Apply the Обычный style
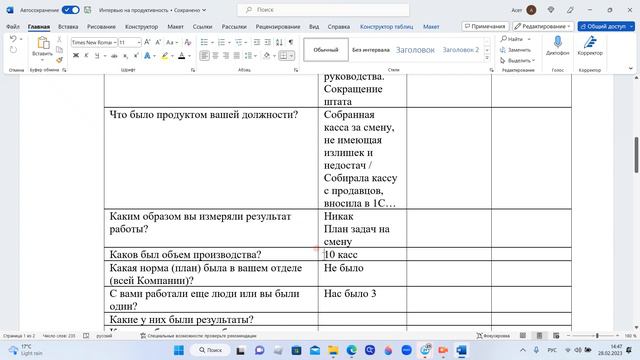 tap(326, 50)
